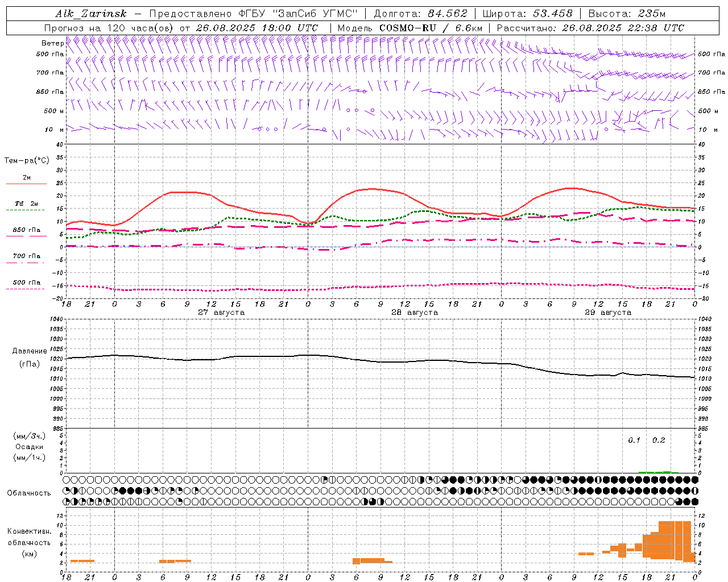This screenshot has height=582, width=728.
Task: Click the (мм/1ч.) precipitation unit label
Action: point(30,458)
